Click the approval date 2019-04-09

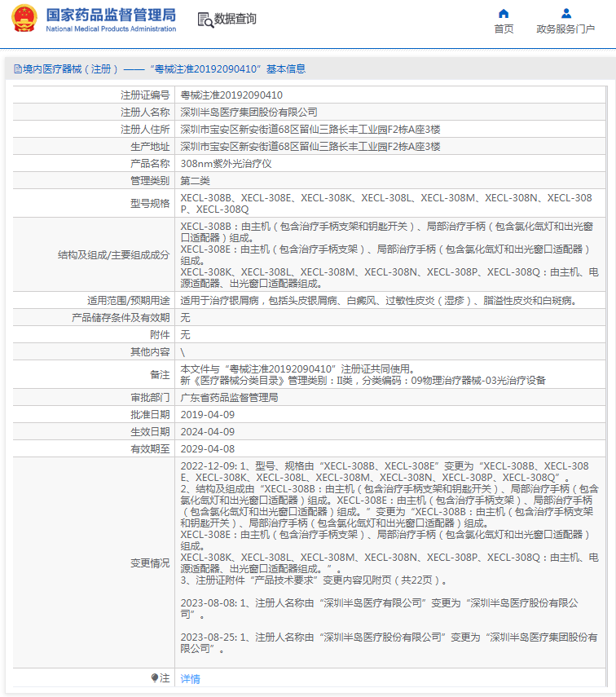207,415
